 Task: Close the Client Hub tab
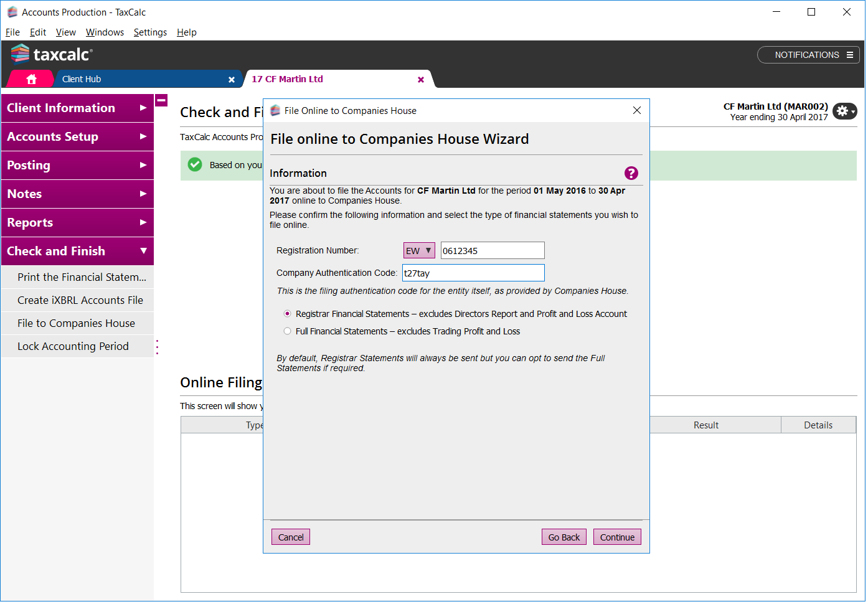point(232,80)
